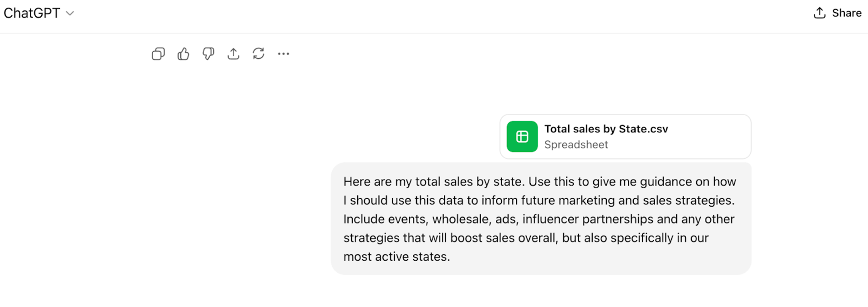This screenshot has height=307, width=868.
Task: Click the empty padding below the message text
Action: point(588,268)
